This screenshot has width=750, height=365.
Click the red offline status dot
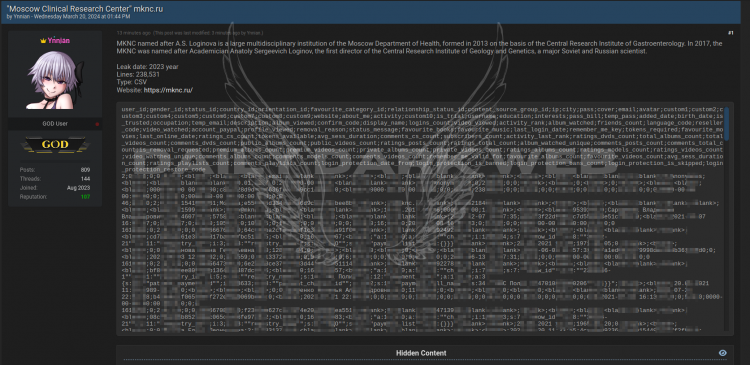[x=97, y=124]
